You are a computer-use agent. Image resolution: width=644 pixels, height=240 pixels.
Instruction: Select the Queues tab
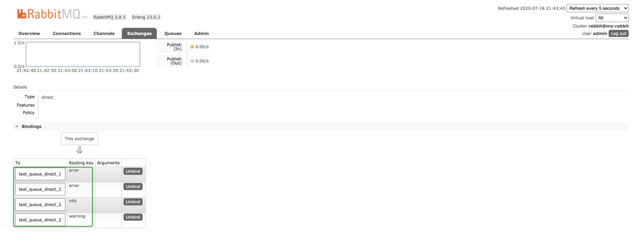[x=173, y=34]
